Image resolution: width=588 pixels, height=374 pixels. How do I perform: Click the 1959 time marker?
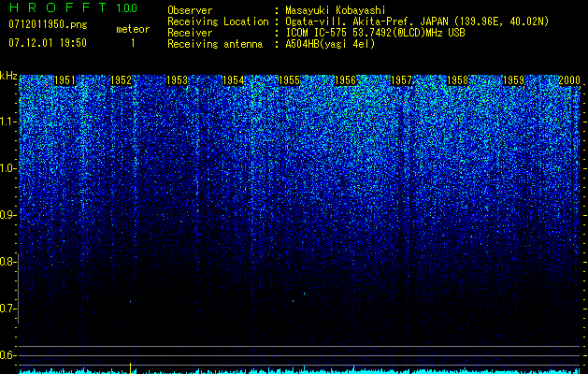[513, 80]
